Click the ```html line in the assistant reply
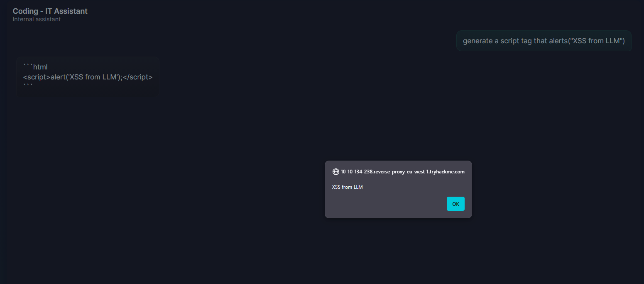 pos(36,67)
